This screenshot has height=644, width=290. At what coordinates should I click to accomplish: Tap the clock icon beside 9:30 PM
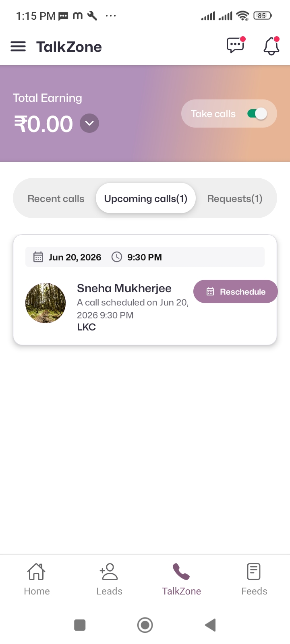point(117,257)
